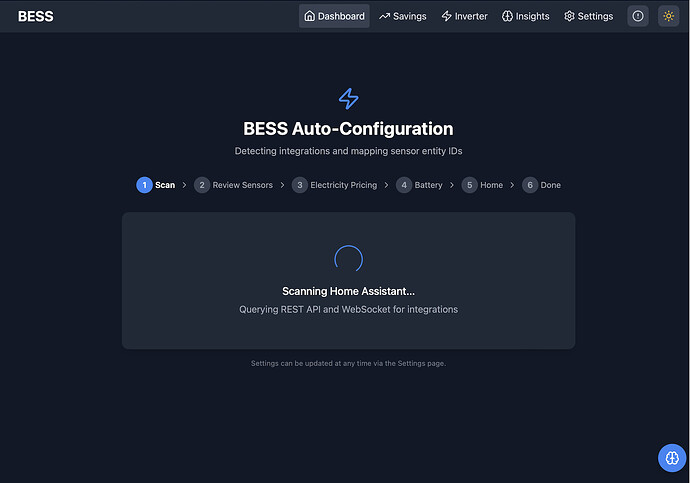Select step 2 Review Sensors
Image resolution: width=690 pixels, height=483 pixels.
click(x=233, y=185)
